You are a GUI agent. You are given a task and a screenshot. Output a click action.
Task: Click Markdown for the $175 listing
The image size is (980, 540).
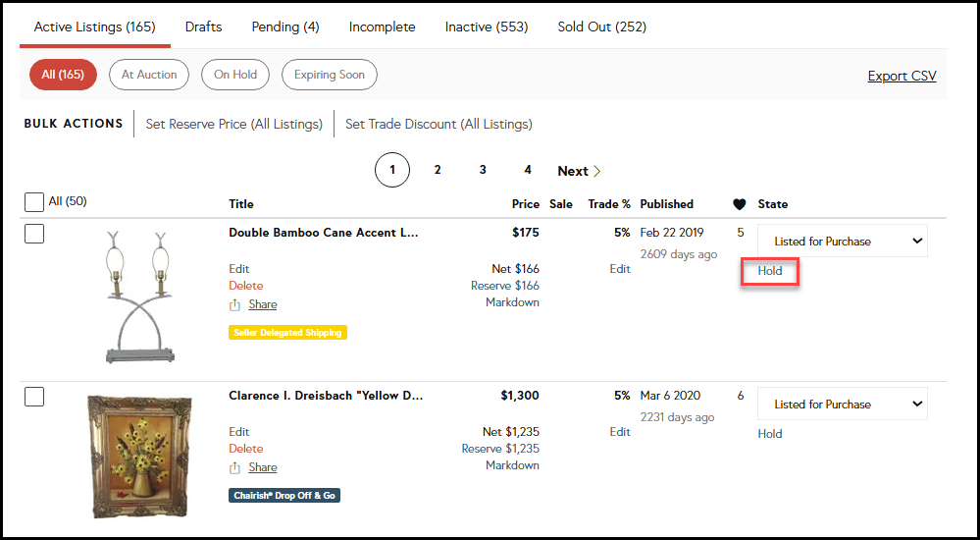[512, 302]
